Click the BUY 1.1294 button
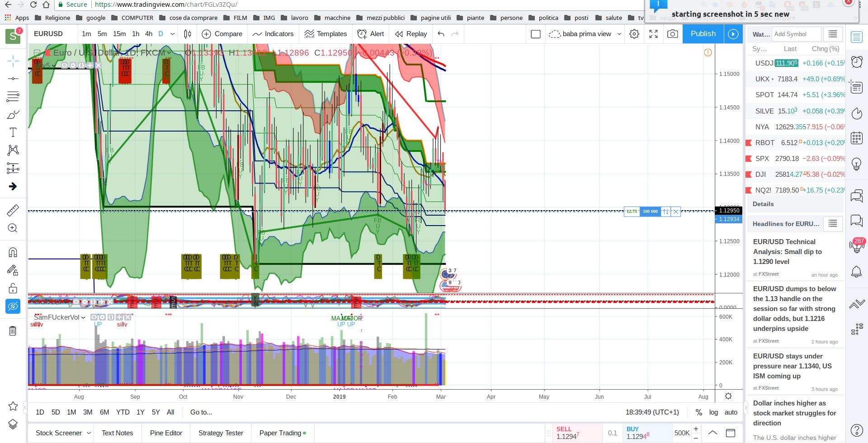The image size is (868, 443). click(646, 433)
